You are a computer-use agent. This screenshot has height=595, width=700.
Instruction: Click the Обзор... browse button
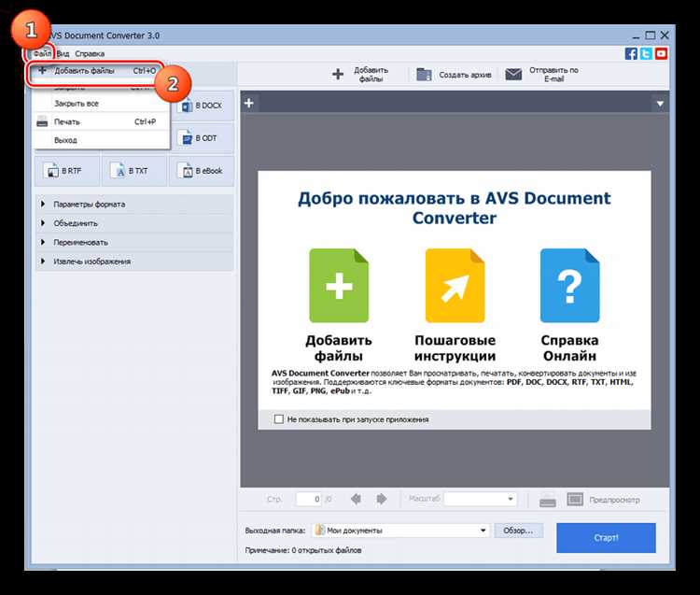518,531
